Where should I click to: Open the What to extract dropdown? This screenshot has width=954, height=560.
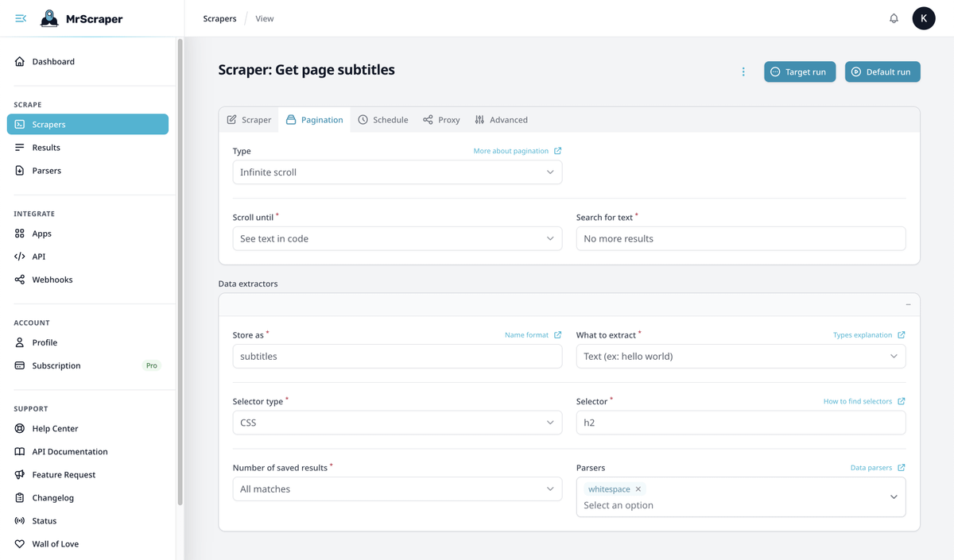tap(740, 357)
